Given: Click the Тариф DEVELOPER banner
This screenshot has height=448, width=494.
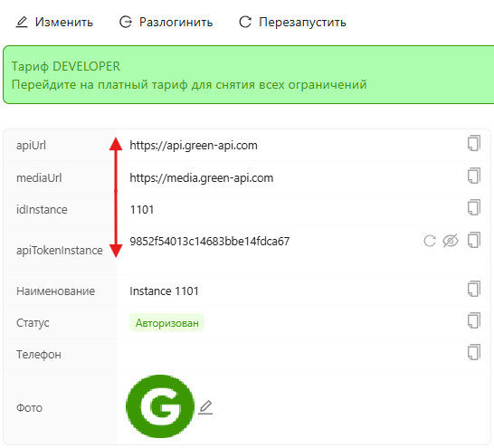Looking at the screenshot, I should (x=248, y=75).
